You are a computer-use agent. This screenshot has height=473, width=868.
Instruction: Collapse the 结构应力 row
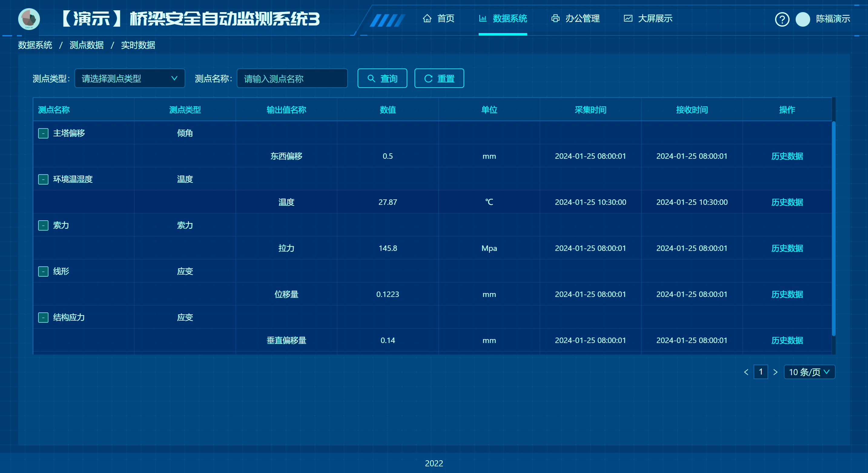pyautogui.click(x=43, y=318)
